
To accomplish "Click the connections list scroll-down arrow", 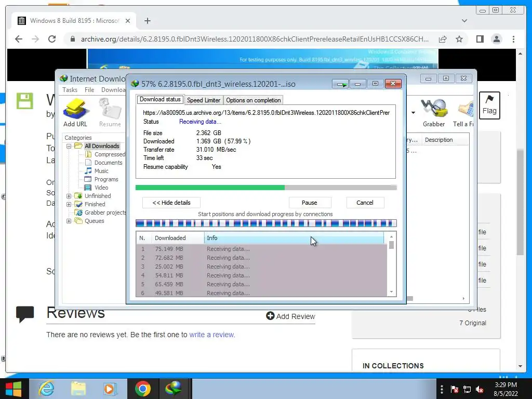I will click(x=392, y=292).
